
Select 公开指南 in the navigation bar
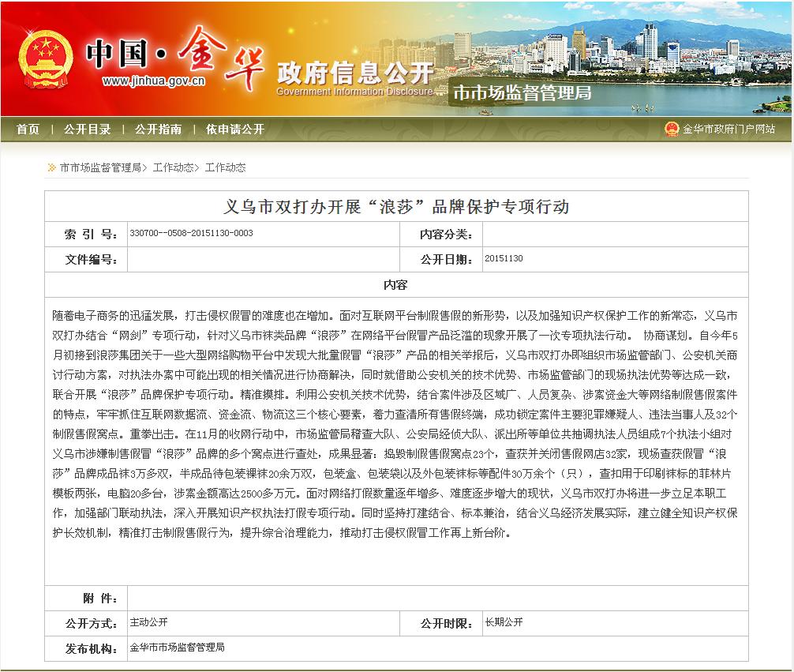(158, 130)
